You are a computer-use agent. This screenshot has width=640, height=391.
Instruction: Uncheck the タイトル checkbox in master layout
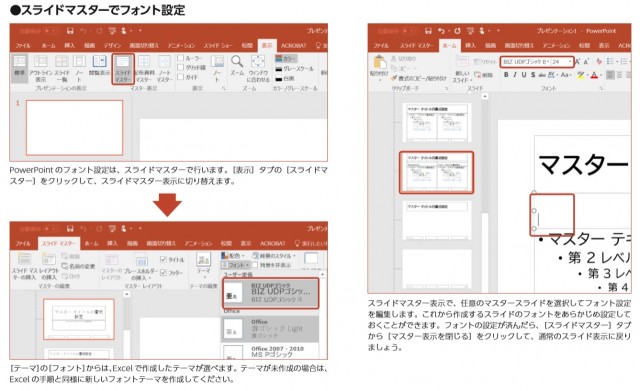pos(163,260)
